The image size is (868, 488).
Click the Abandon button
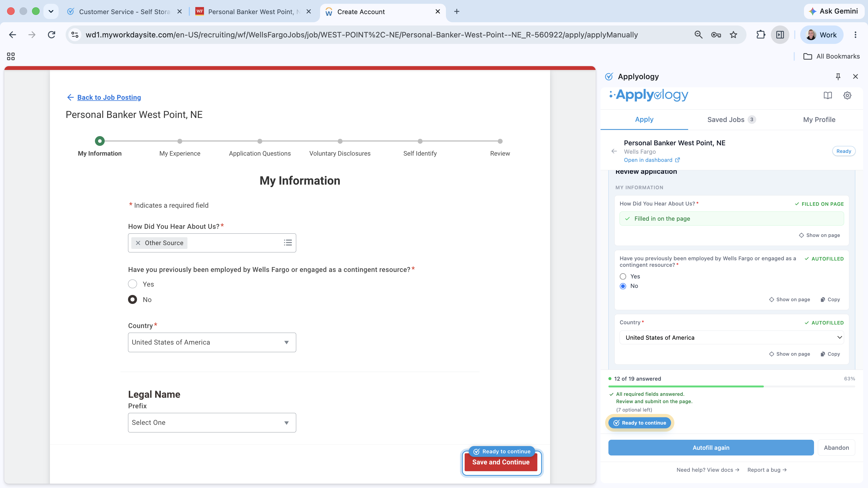click(x=836, y=448)
